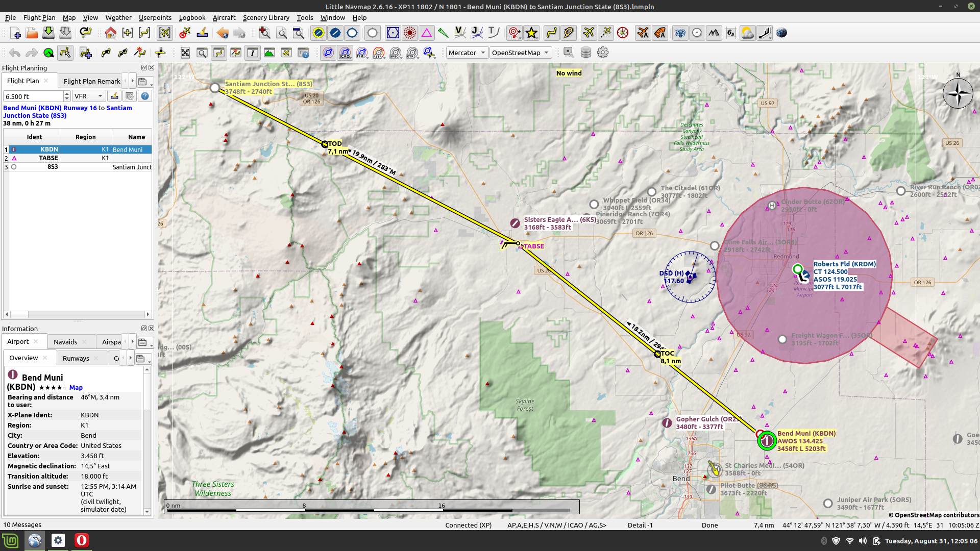Toggle flight plan display on map

coord(551,33)
